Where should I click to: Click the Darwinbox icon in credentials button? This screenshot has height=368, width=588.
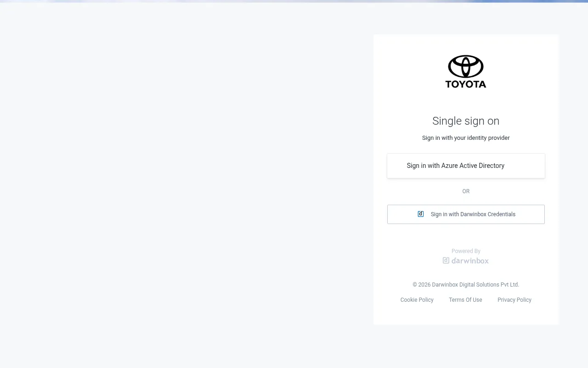pos(420,214)
